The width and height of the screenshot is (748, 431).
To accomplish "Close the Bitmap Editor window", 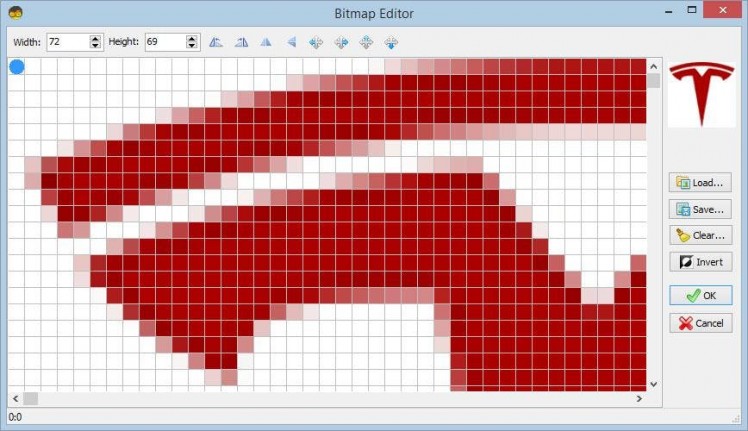I will [722, 10].
